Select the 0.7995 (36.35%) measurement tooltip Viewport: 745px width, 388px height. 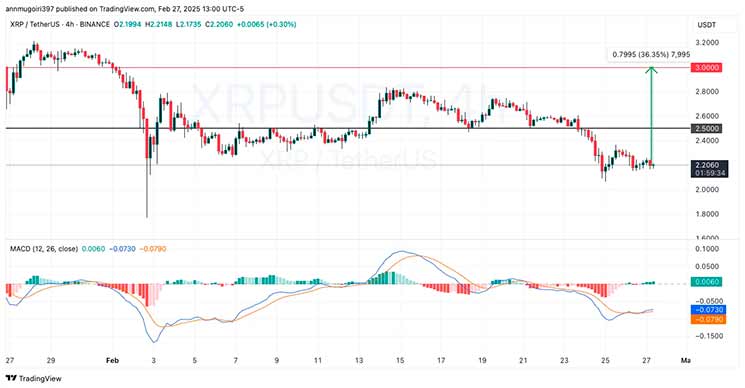651,55
